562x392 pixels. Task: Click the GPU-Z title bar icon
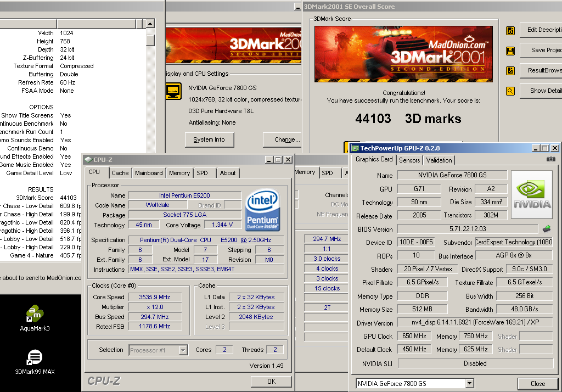355,148
